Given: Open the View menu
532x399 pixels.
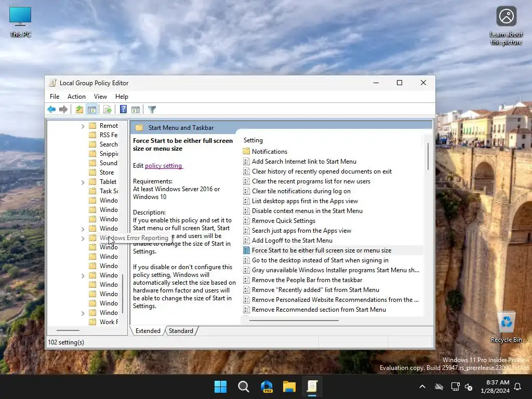Looking at the screenshot, I should (100, 97).
